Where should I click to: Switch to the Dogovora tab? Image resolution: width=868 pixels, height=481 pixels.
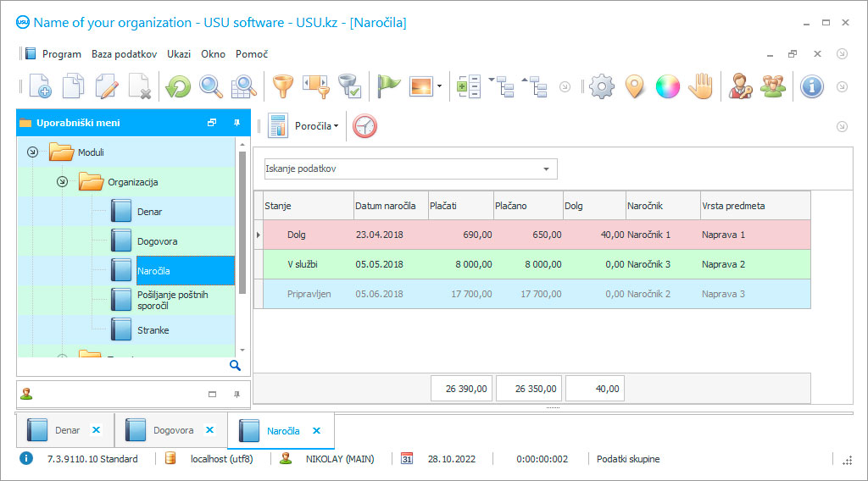[172, 430]
